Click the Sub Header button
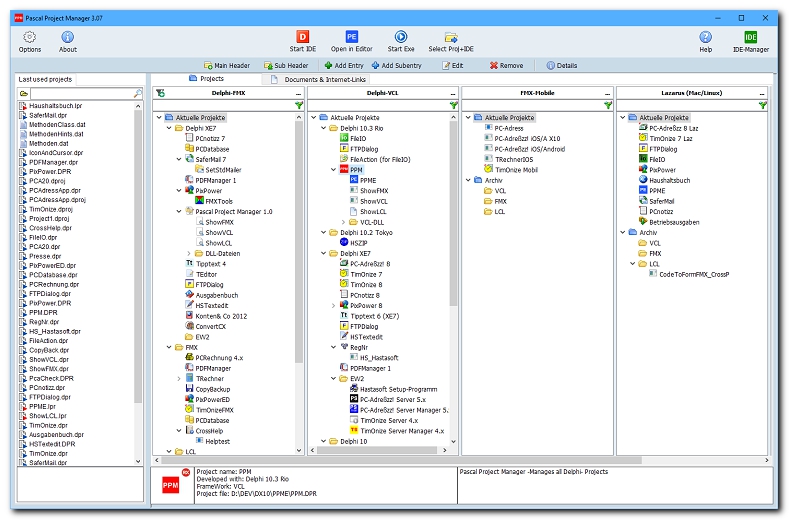The image size is (789, 520). 286,65
